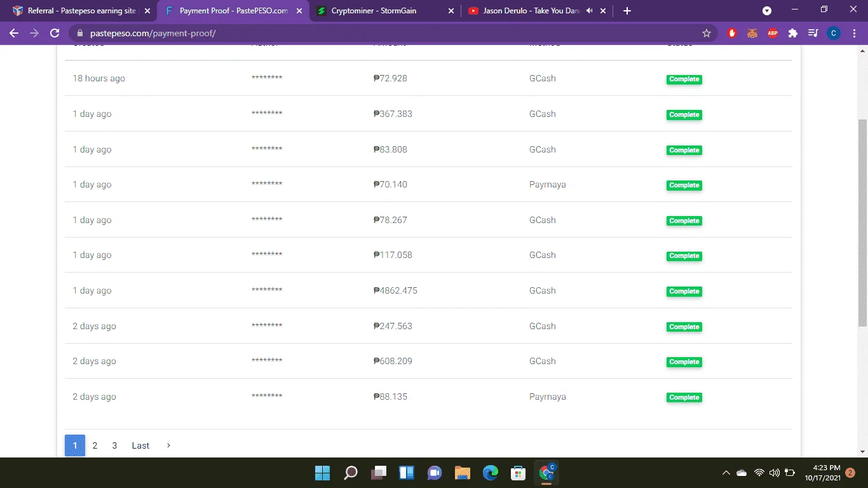Go to pagination page 2
Screen dimensions: 868x488
coord(95,445)
